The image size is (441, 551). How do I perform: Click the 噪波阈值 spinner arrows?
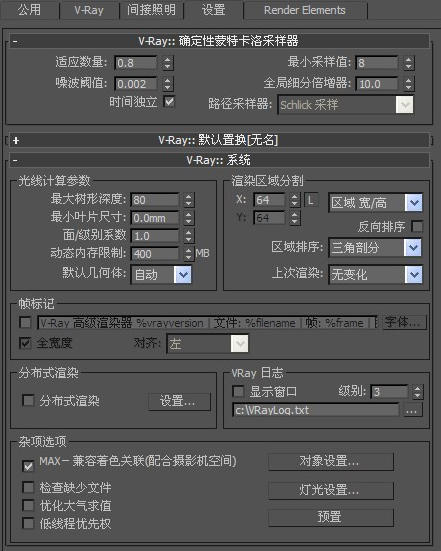click(x=168, y=84)
